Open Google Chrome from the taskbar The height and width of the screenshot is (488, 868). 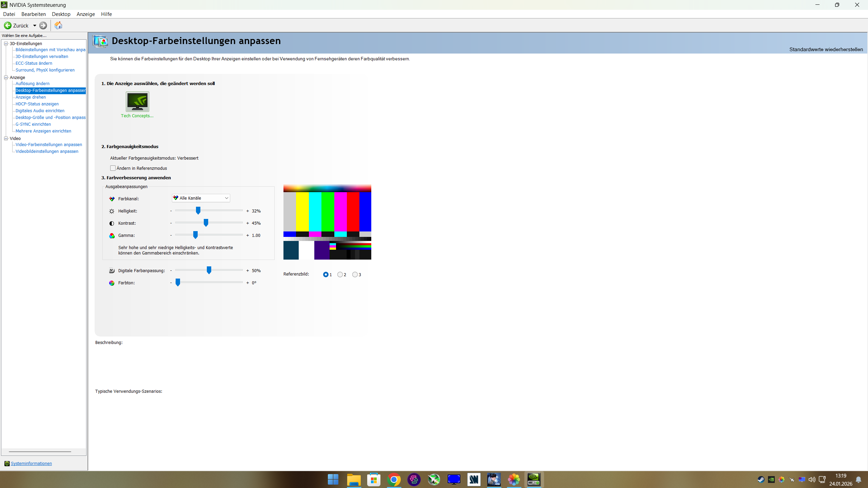394,480
